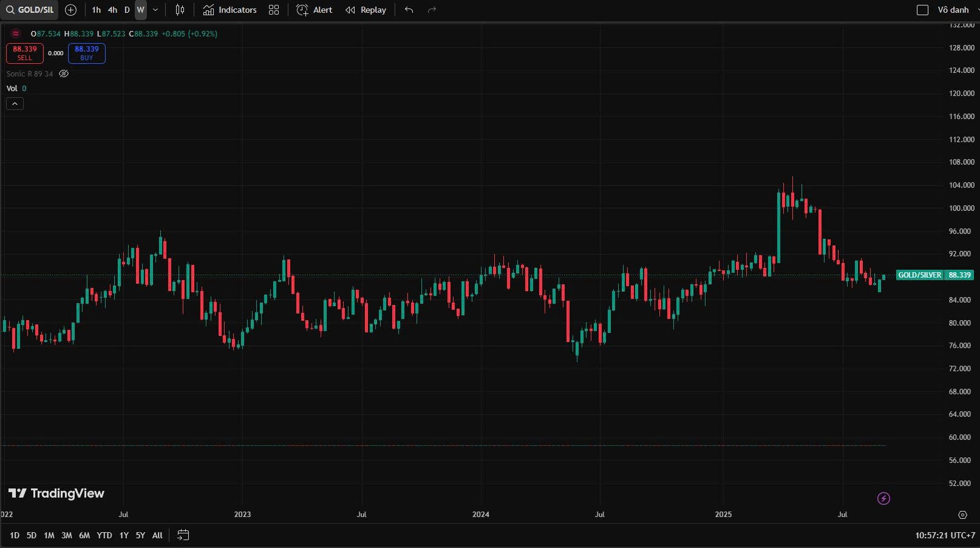Click the 2025 label on the time axis
Image resolution: width=980 pixels, height=548 pixels.
723,515
